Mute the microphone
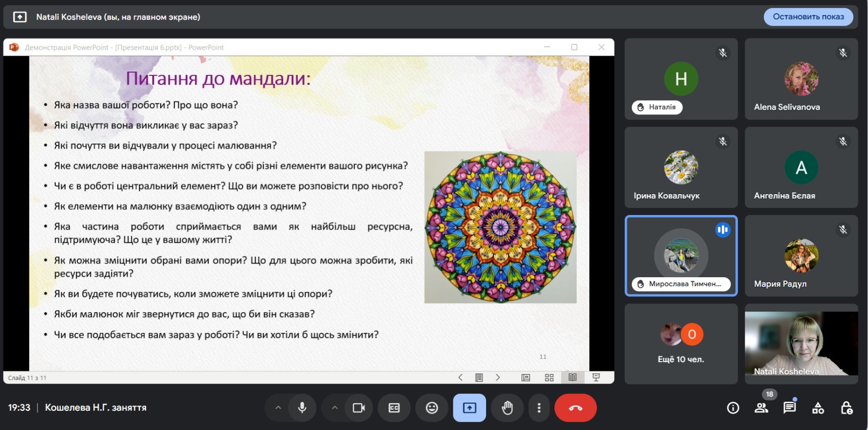The width and height of the screenshot is (868, 430). tap(302, 408)
